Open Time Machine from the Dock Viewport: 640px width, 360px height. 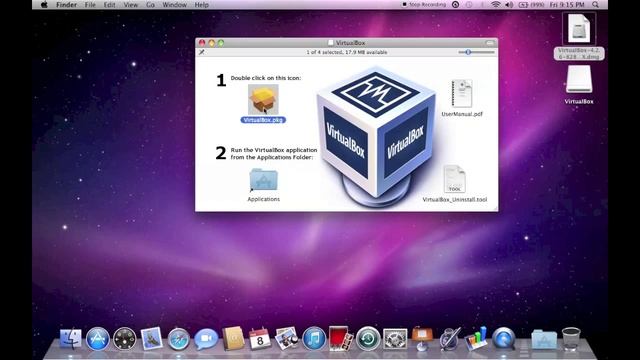368,339
